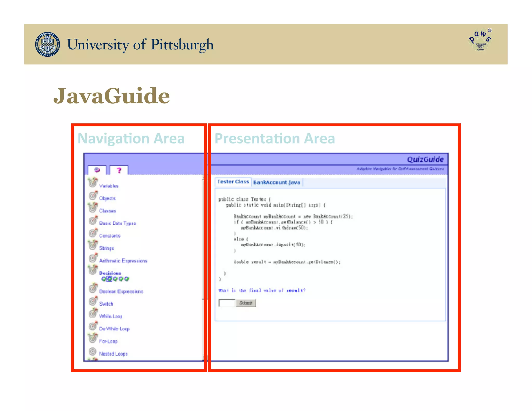
Task: Expand the Decisions topic
Action: coord(110,273)
